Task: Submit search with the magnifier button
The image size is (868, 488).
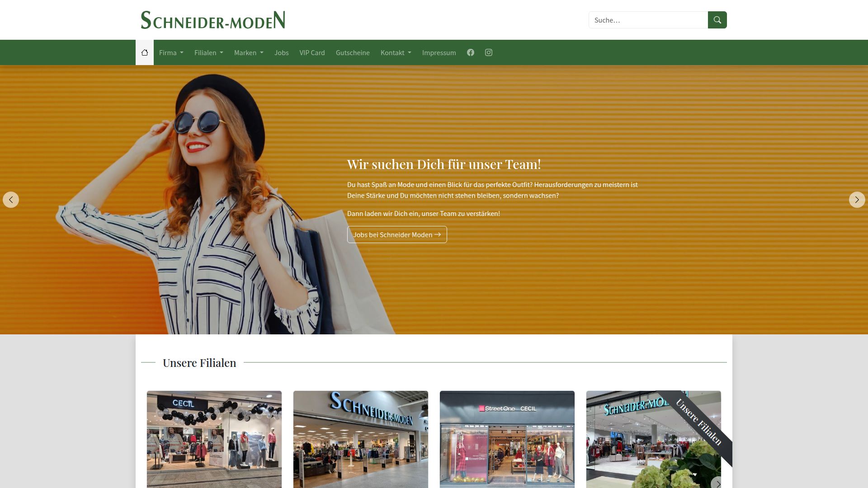Action: pyautogui.click(x=717, y=20)
